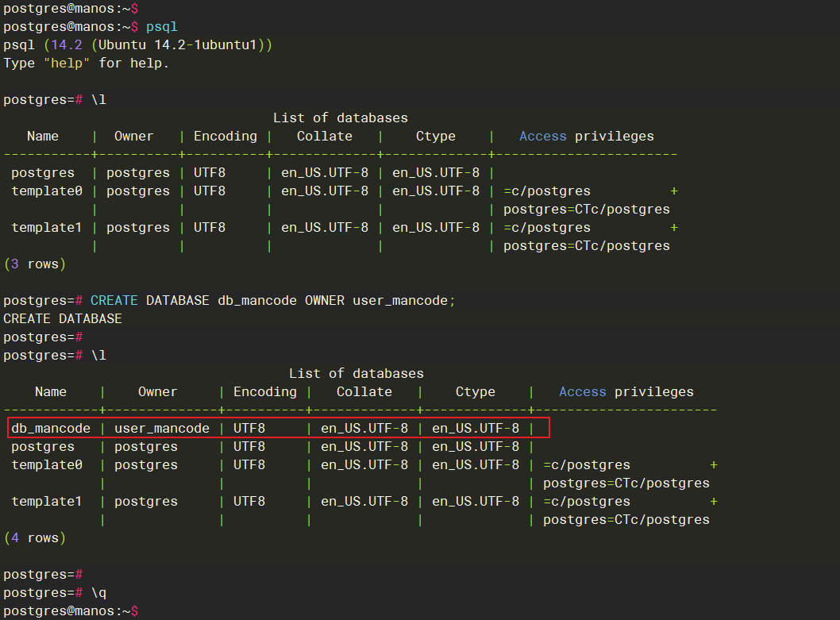Click the psql command on the second line
This screenshot has height=620, width=840.
(x=161, y=26)
